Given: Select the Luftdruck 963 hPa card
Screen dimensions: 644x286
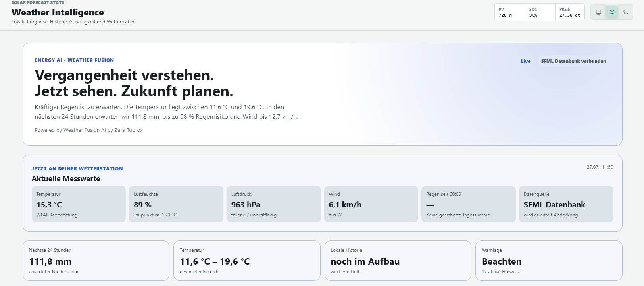Looking at the screenshot, I should pos(274,204).
